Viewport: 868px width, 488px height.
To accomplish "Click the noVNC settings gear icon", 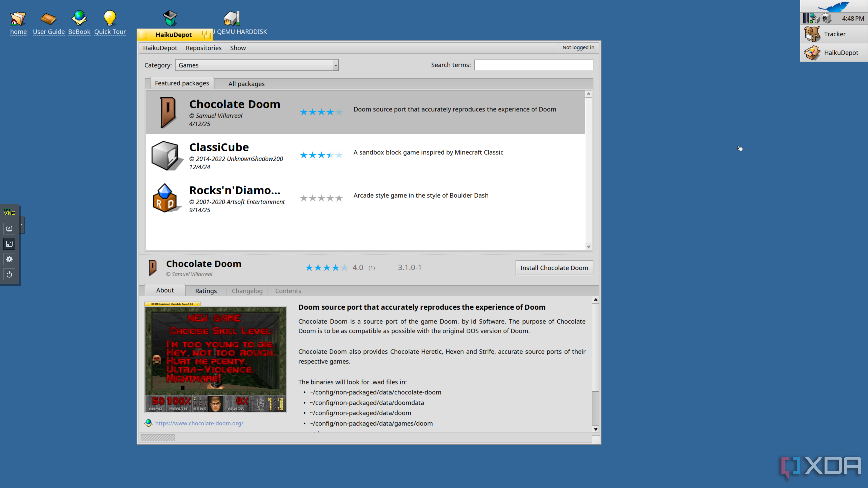I will [9, 259].
